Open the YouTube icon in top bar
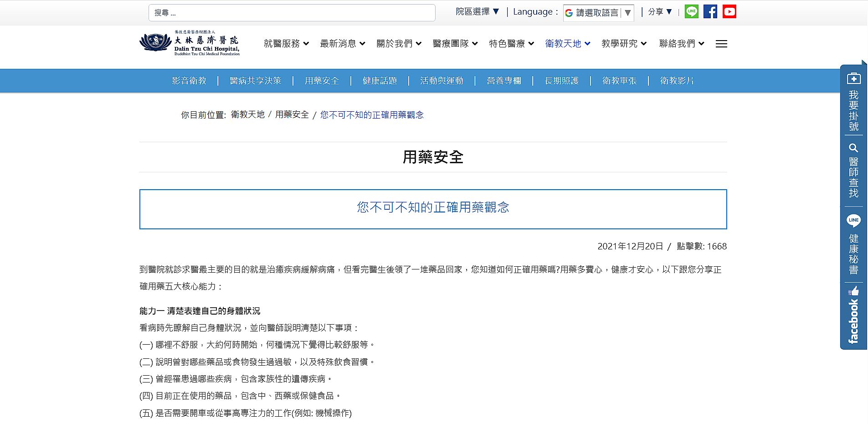868x424 pixels. pos(729,11)
